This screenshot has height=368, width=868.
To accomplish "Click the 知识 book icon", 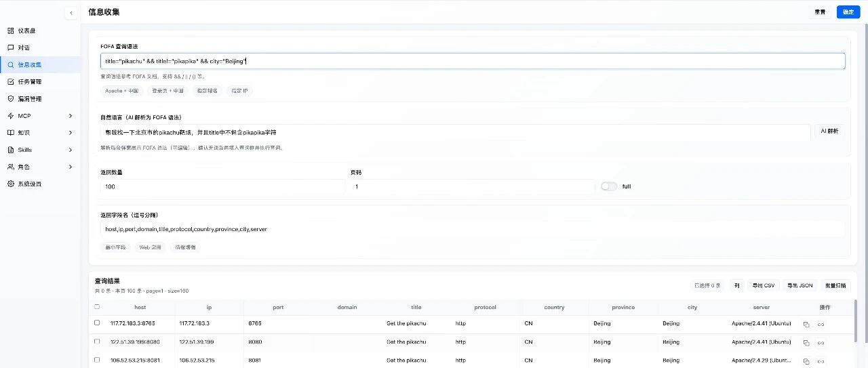I will coord(10,133).
